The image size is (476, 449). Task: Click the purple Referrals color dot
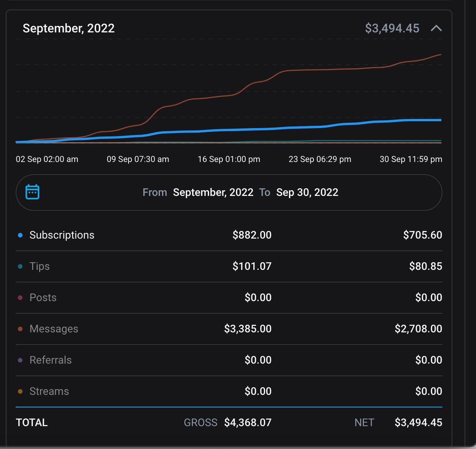pyautogui.click(x=20, y=360)
